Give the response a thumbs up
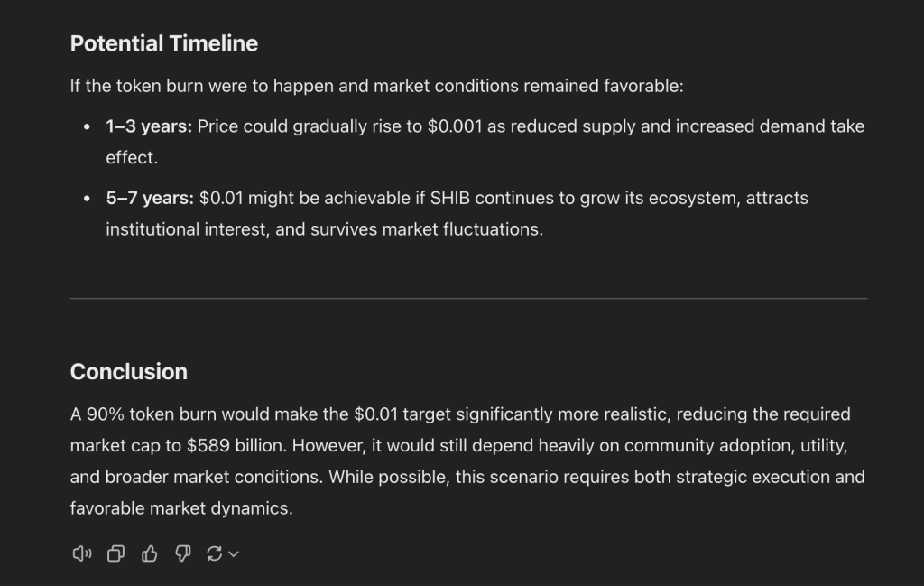The height and width of the screenshot is (586, 924). 149,553
